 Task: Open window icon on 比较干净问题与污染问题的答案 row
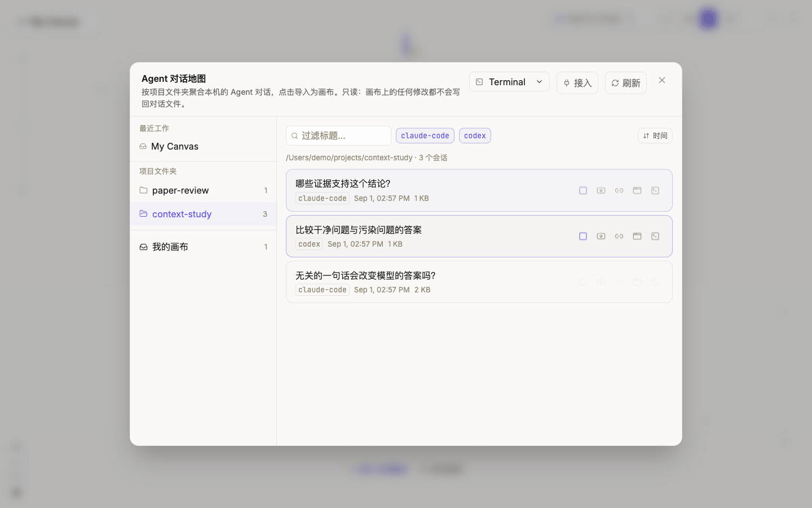637,237
